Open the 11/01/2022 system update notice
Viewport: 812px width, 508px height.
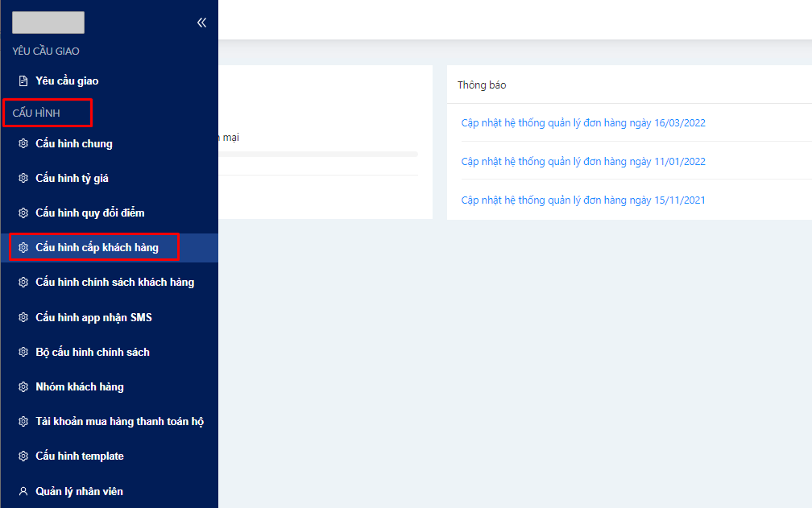(583, 162)
